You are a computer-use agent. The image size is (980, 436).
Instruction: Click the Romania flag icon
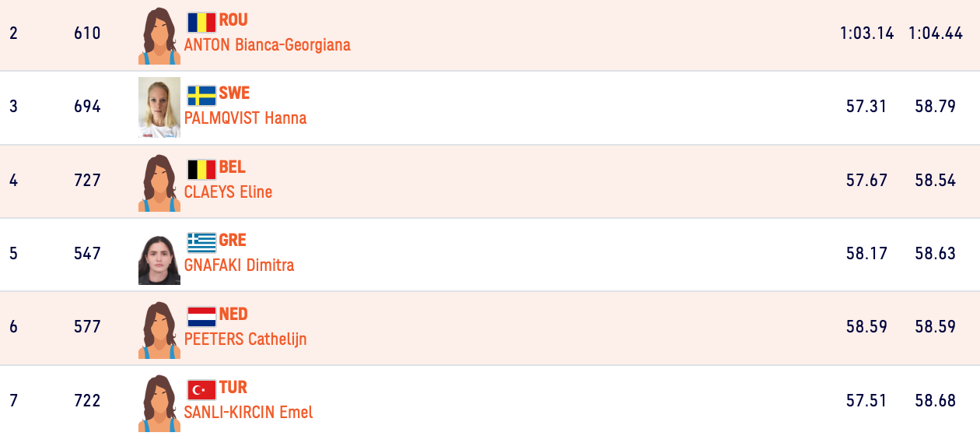[x=201, y=22]
